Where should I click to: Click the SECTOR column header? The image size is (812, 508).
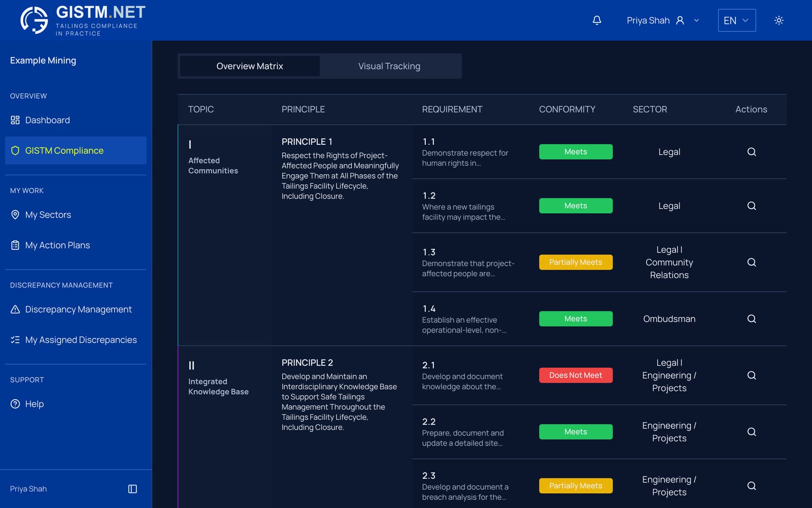tap(650, 109)
